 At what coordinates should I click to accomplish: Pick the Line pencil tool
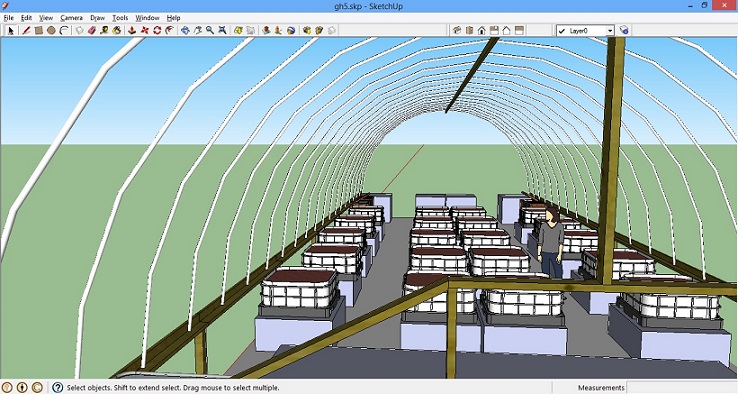click(x=26, y=30)
